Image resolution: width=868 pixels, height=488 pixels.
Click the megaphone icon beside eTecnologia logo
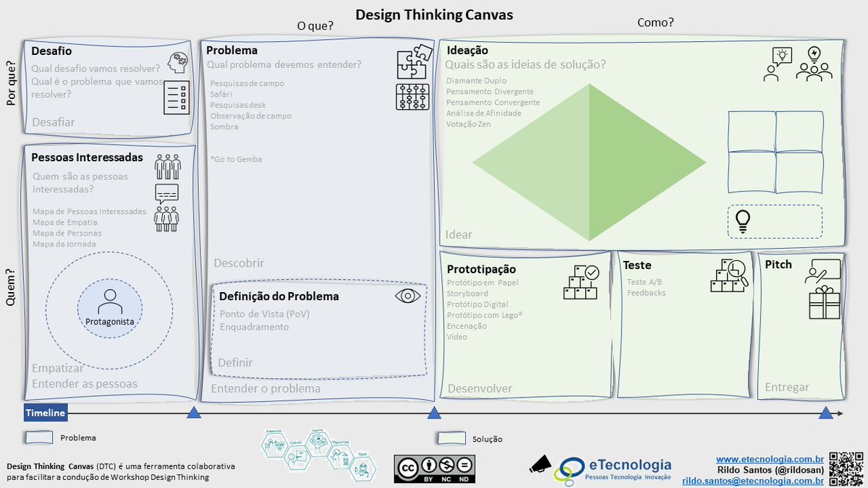(540, 466)
